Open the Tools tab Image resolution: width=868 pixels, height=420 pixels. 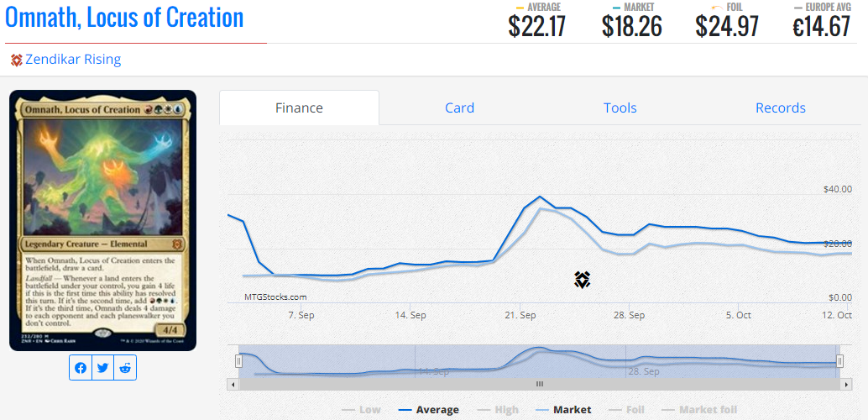[620, 108]
